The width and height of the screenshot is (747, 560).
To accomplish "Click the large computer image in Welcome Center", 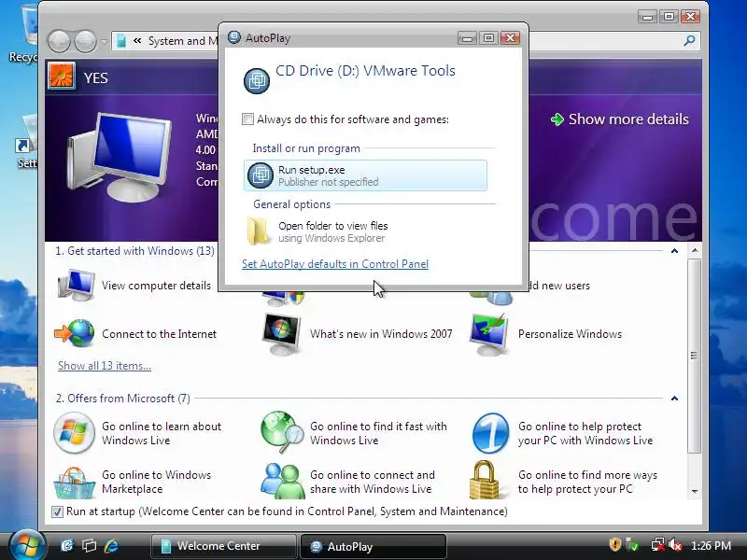I will point(120,157).
